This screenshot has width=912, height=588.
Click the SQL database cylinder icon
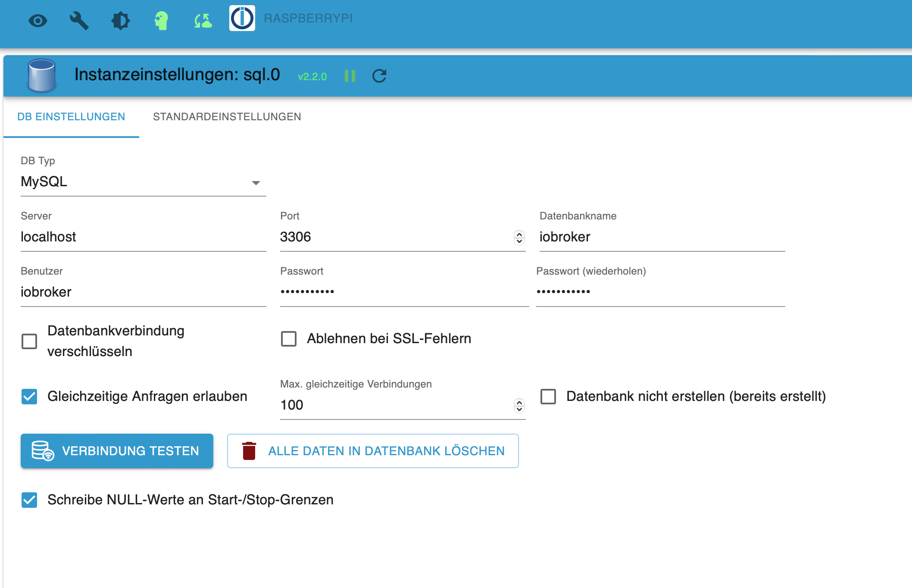coord(41,75)
